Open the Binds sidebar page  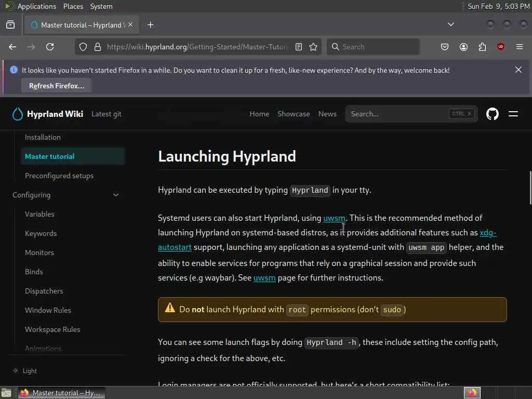[34, 272]
